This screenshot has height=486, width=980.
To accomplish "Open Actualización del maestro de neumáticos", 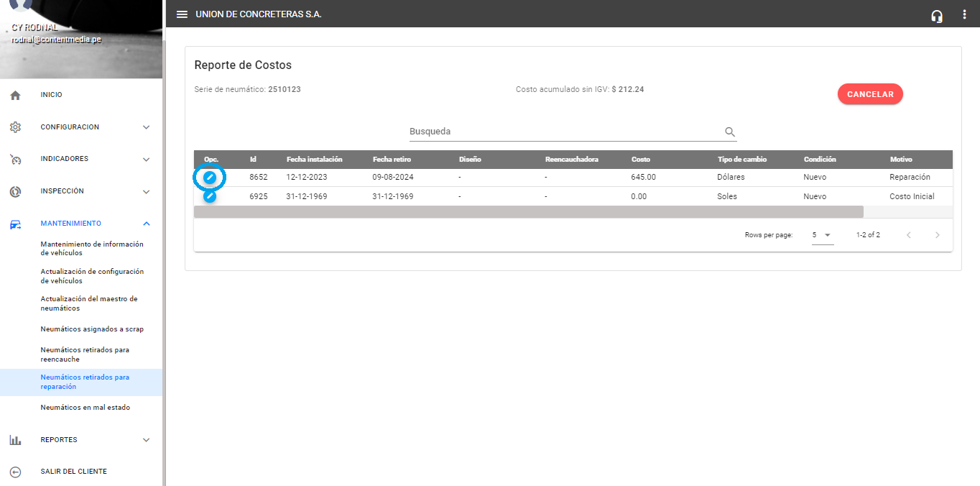I will point(88,303).
